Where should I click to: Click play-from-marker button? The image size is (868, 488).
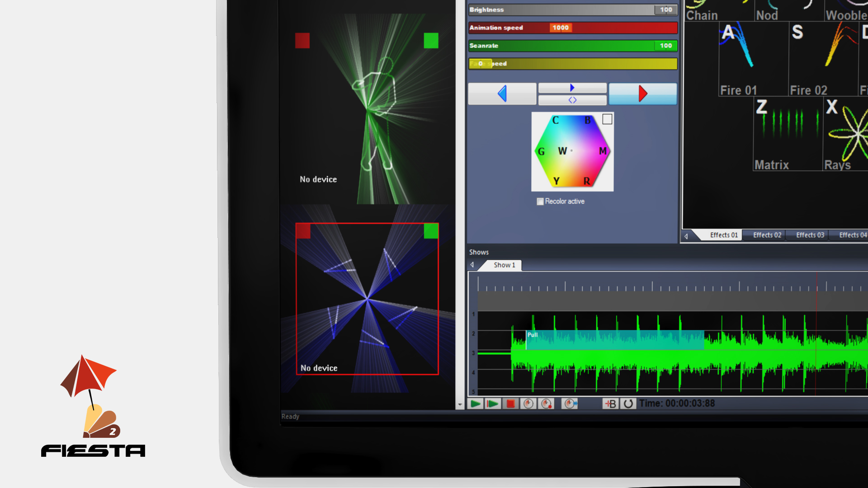tap(493, 404)
